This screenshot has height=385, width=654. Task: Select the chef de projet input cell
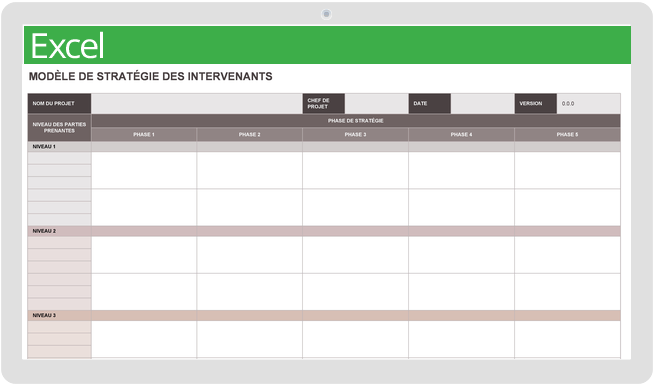pyautogui.click(x=377, y=103)
